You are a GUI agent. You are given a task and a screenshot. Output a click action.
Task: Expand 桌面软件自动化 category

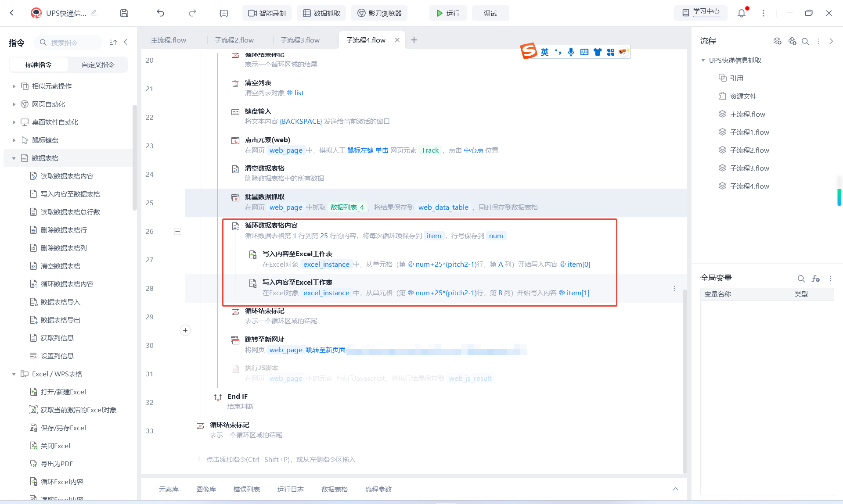tap(14, 122)
